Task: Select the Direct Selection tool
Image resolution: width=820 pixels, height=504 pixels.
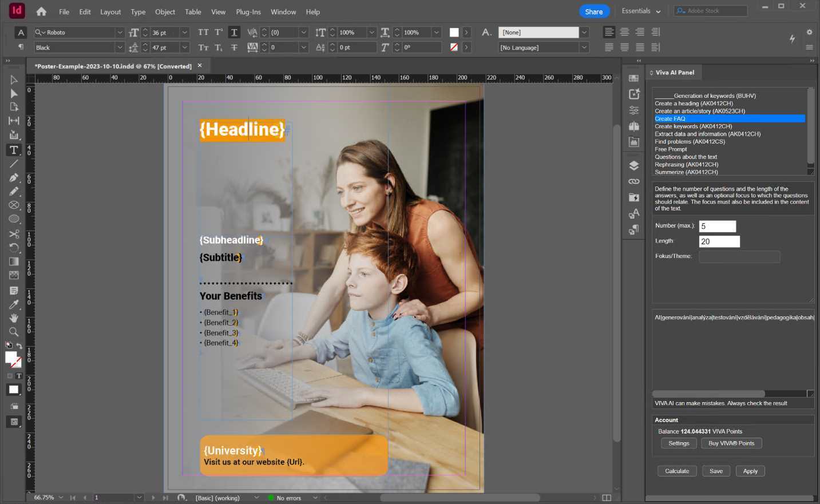Action: pos(14,93)
